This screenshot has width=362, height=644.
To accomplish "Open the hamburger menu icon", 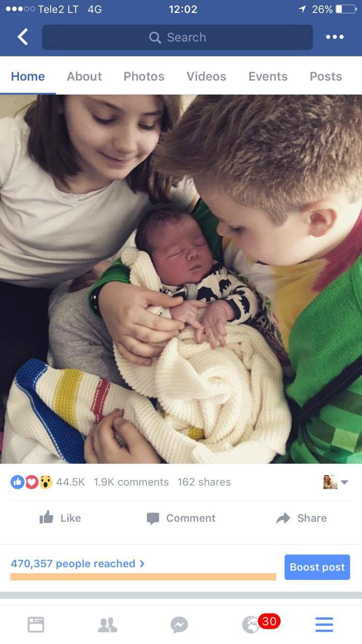I will coord(324,625).
